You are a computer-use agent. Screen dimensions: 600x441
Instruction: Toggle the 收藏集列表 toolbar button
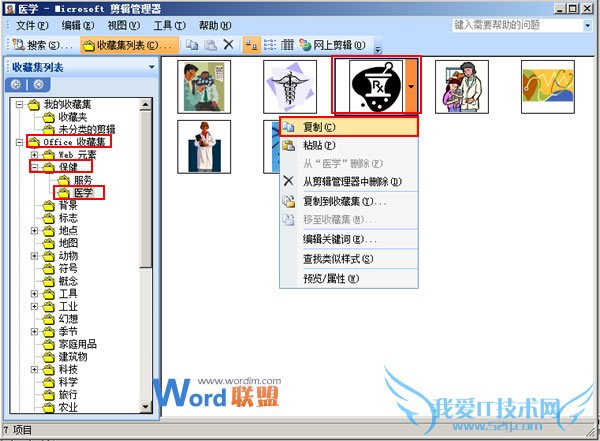click(129, 45)
